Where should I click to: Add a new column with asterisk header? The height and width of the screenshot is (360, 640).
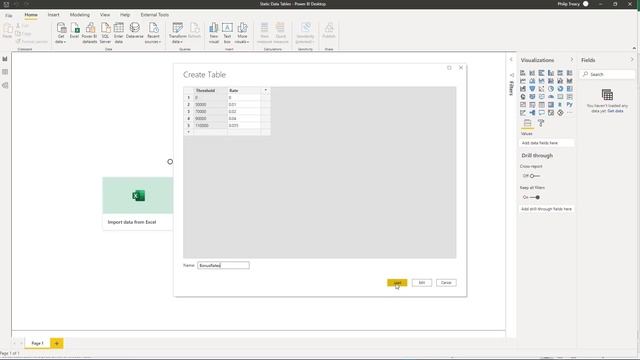(265, 90)
